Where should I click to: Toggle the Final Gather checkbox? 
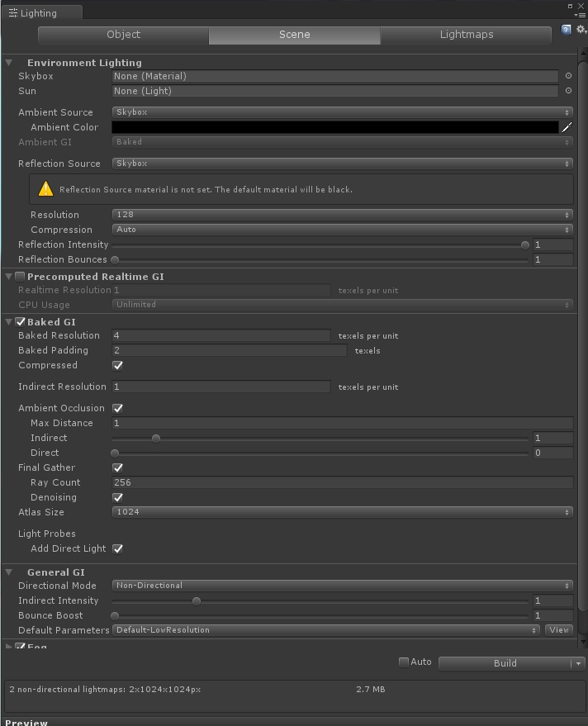click(x=117, y=467)
